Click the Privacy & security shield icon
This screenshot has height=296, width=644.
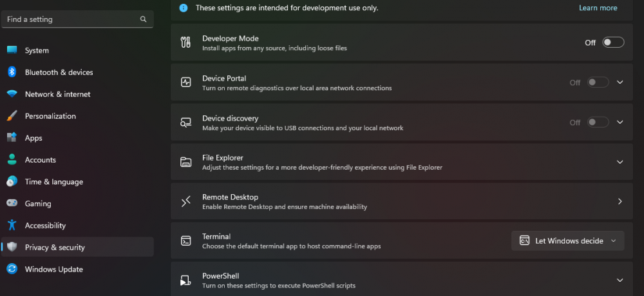[12, 247]
